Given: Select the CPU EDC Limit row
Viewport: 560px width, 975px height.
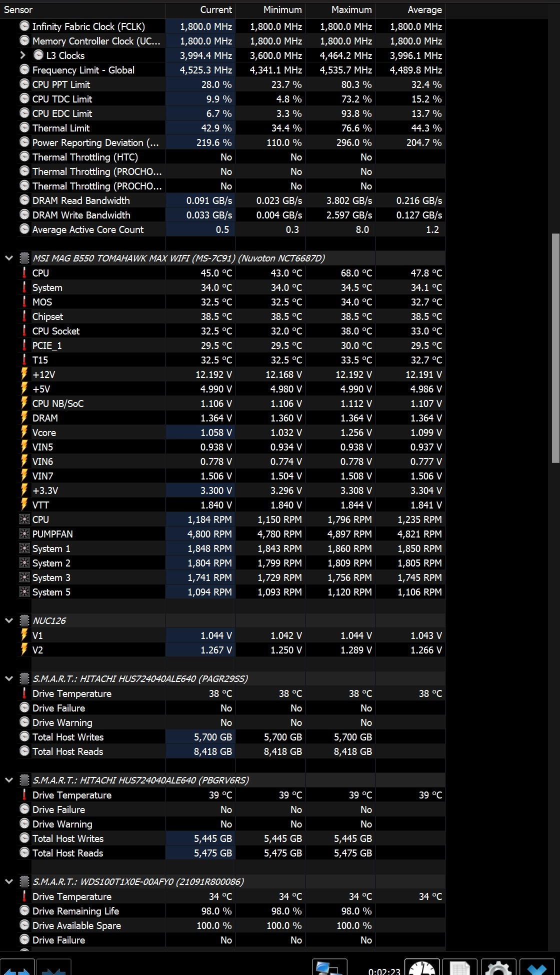Looking at the screenshot, I should pyautogui.click(x=222, y=113).
